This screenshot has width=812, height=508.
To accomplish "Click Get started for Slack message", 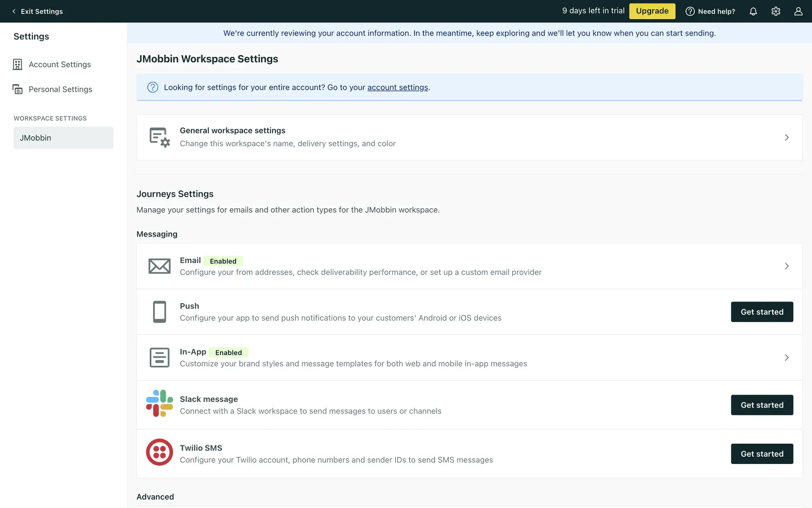I will (762, 405).
